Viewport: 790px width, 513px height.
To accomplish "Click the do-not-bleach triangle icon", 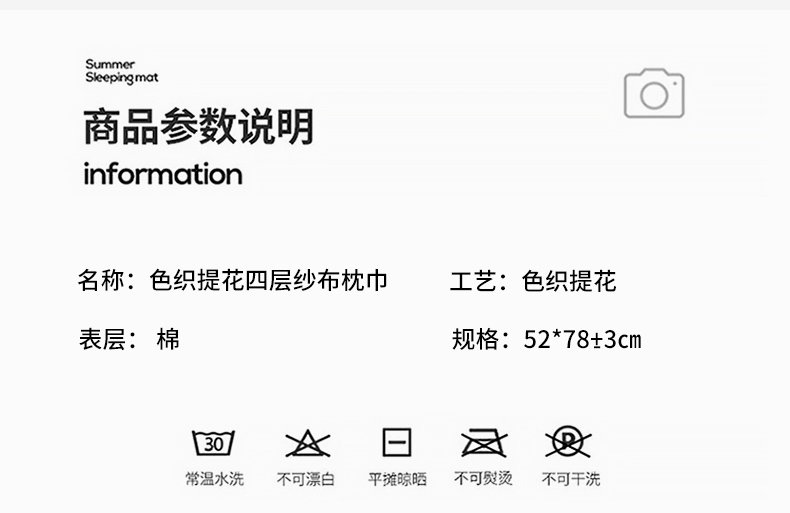I will tap(307, 443).
